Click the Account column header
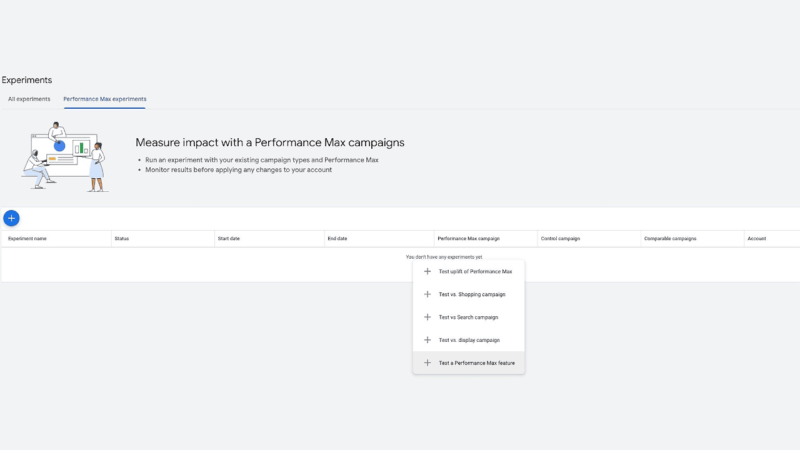Image resolution: width=800 pixels, height=450 pixels. [757, 238]
